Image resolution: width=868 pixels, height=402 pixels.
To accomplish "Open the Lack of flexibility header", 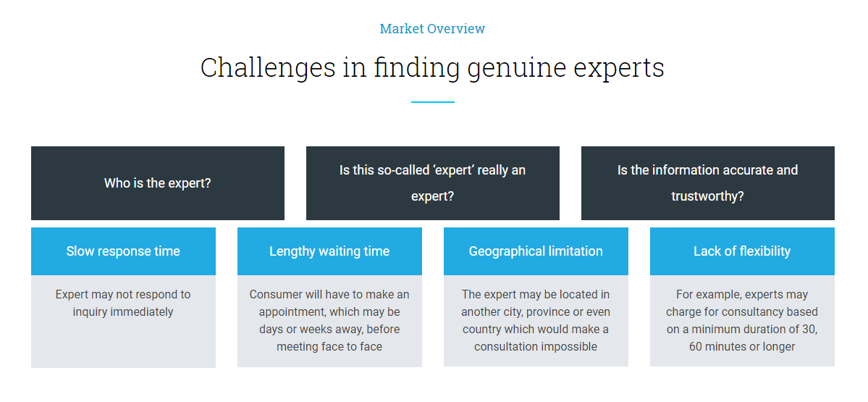I will pyautogui.click(x=742, y=251).
